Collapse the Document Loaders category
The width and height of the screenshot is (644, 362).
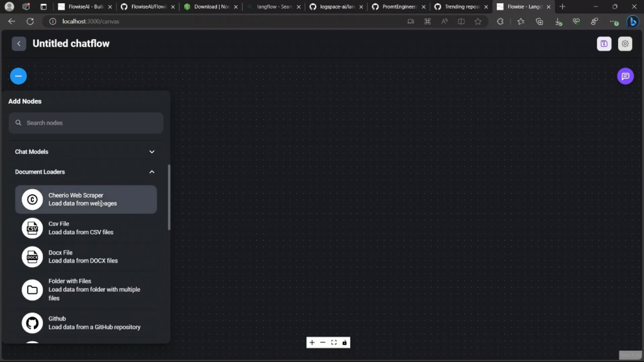pyautogui.click(x=86, y=172)
